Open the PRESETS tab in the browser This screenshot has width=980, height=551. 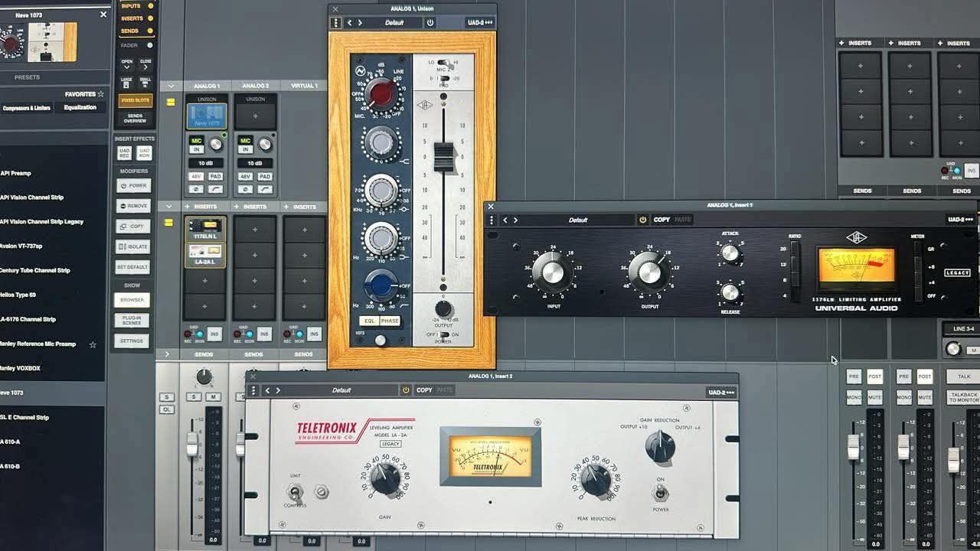pos(28,77)
